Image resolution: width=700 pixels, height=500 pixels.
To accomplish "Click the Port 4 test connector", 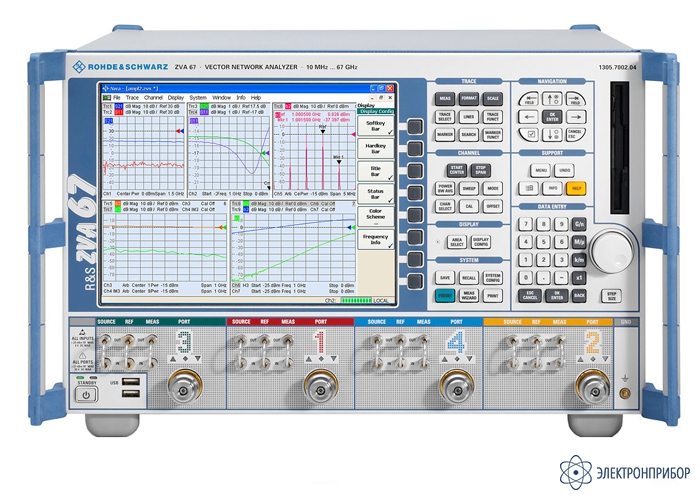I will click(x=456, y=389).
